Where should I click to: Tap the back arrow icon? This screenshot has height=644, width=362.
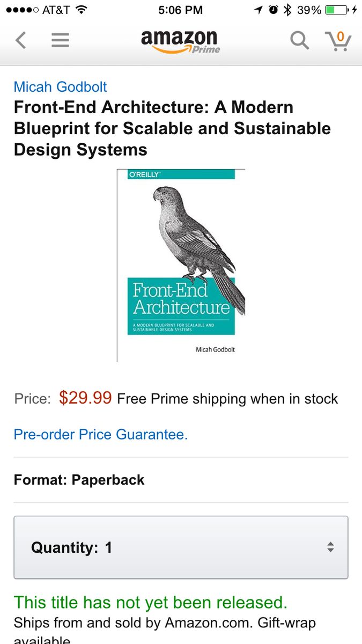[x=20, y=40]
